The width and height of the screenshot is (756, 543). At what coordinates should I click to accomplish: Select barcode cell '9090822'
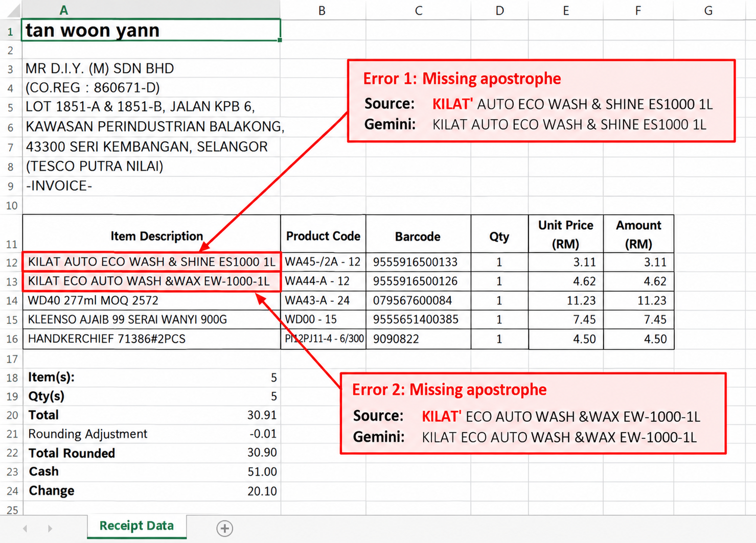(418, 339)
